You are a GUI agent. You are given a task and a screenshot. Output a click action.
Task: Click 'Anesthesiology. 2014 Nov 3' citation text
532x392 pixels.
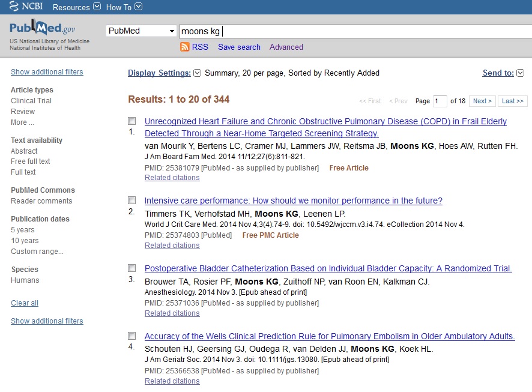(x=226, y=292)
